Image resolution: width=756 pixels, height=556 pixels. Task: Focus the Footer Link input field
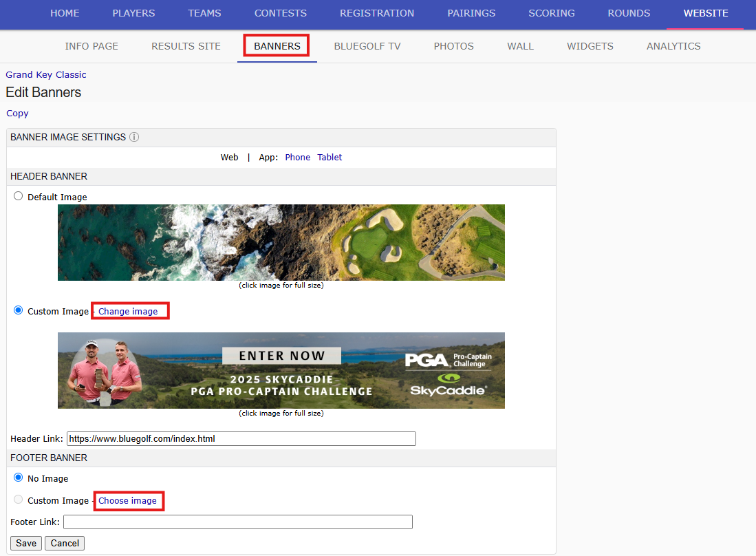238,522
